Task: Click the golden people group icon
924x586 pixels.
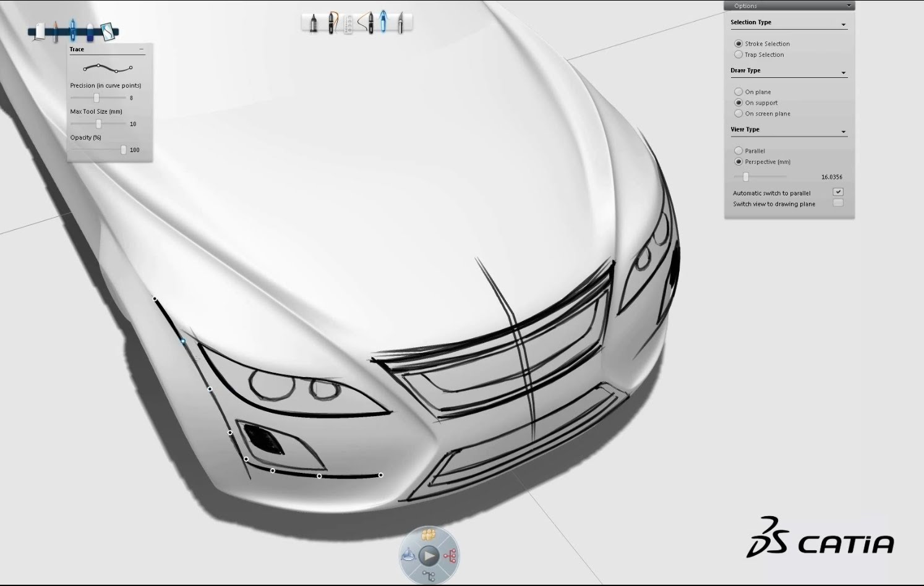Action: click(428, 535)
